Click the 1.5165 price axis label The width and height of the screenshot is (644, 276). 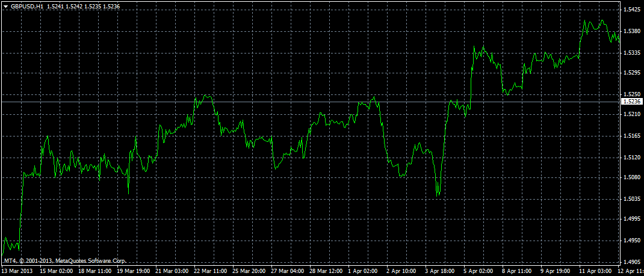coord(631,136)
